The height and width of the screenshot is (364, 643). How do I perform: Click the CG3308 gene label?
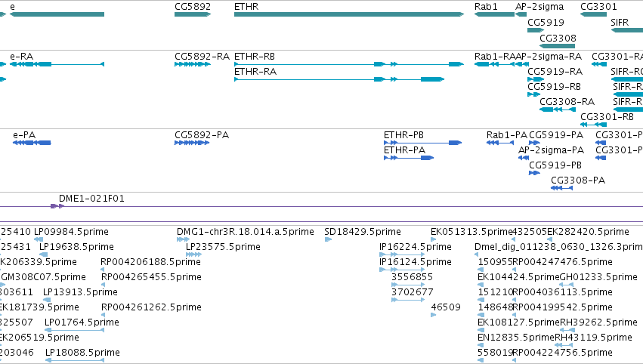click(558, 38)
